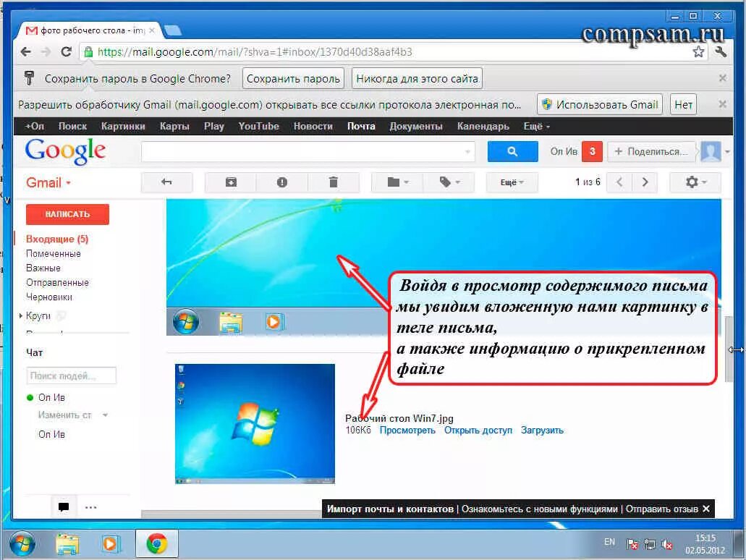Open Windows Explorer from taskbar

[x=67, y=544]
